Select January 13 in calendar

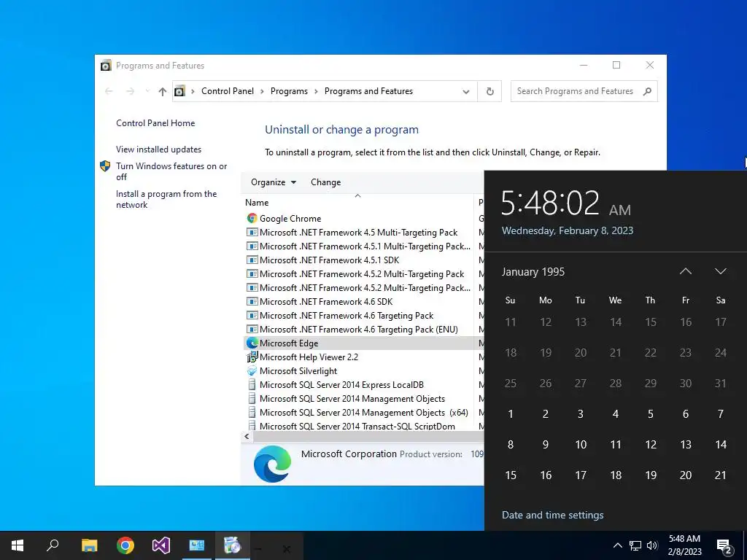tap(686, 445)
